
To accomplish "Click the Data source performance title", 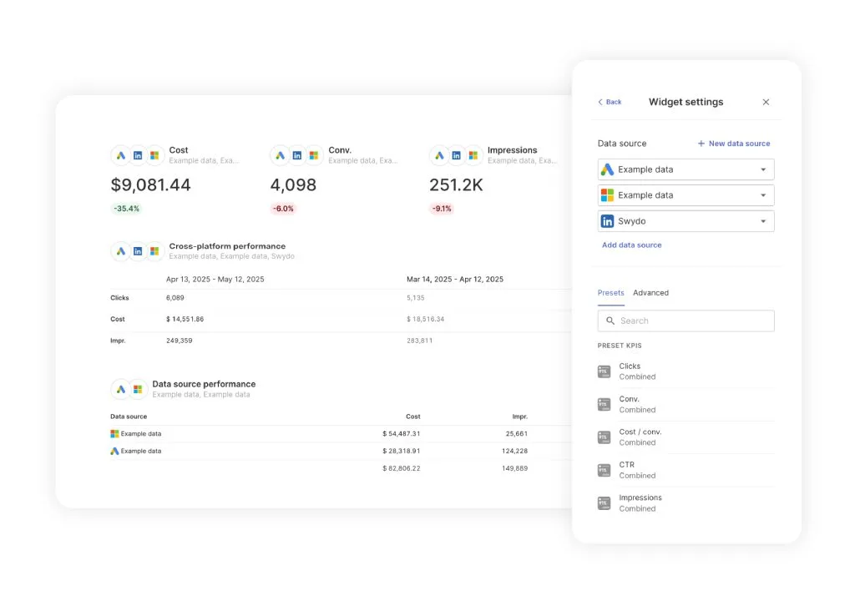I will point(204,384).
